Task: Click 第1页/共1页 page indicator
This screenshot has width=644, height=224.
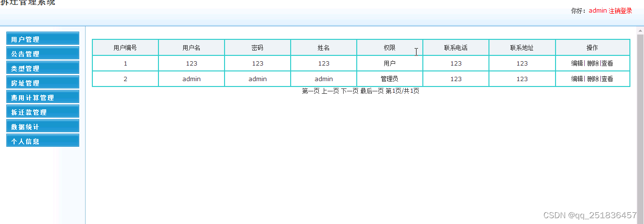Action: click(402, 91)
